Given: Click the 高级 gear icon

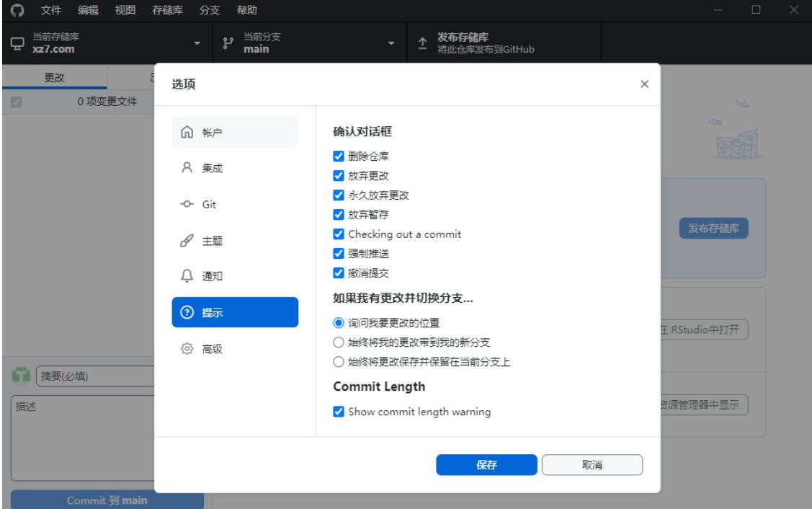Looking at the screenshot, I should (x=187, y=349).
